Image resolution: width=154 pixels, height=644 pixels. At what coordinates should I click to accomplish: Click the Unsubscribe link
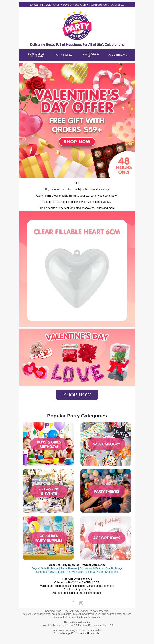[x=93, y=633]
